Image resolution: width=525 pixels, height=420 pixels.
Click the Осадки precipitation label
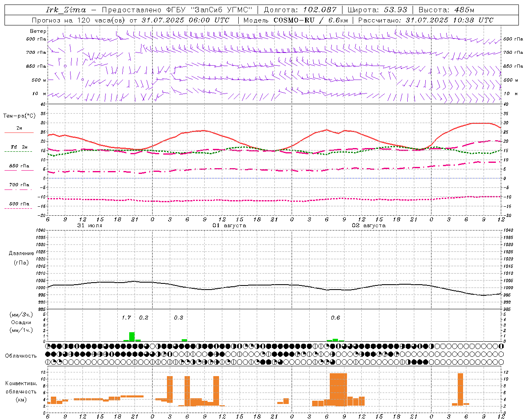pos(21,322)
